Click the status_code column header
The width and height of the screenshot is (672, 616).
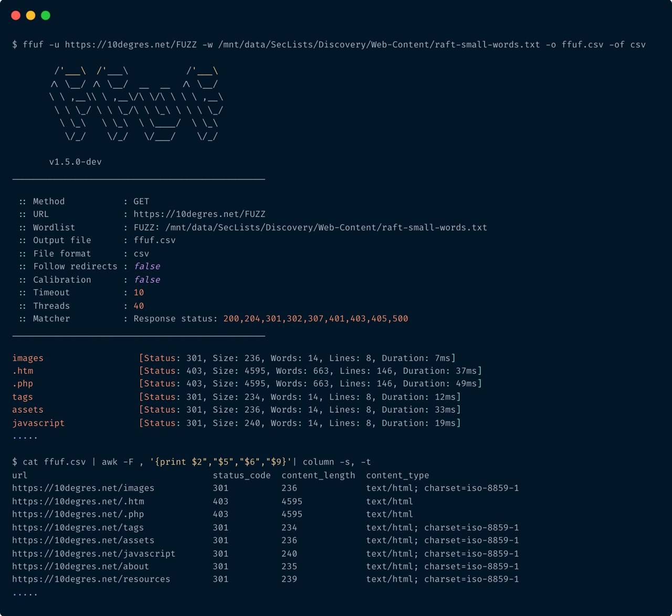[x=241, y=475]
